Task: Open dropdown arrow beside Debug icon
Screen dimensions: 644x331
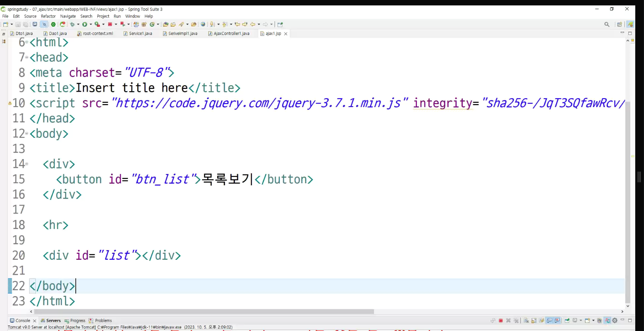Action: [78, 24]
